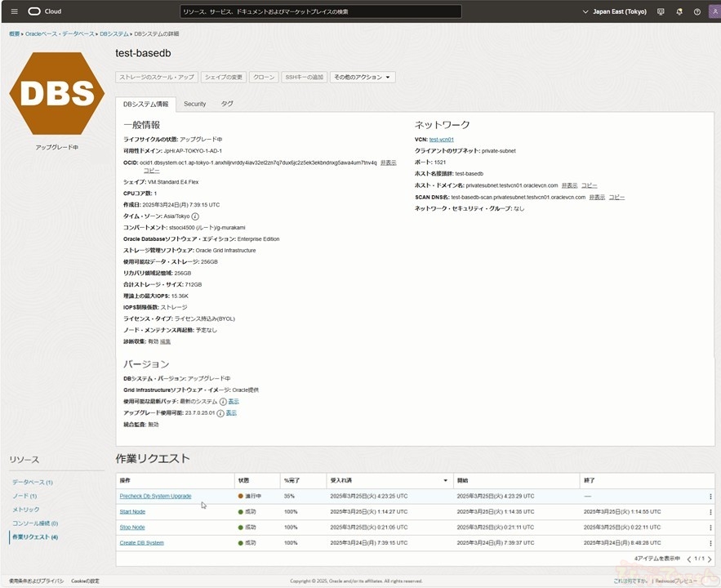Open Cookieの設定 footer link
The width and height of the screenshot is (721, 588).
point(85,581)
